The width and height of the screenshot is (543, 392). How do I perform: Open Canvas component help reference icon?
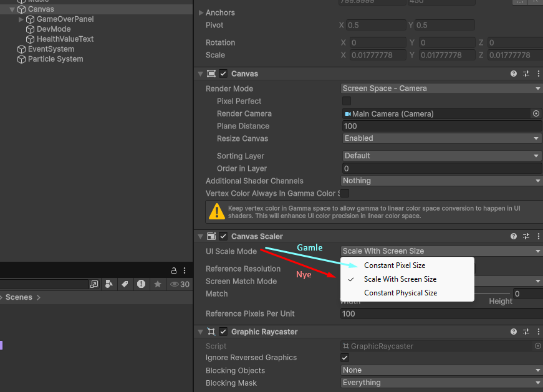(x=514, y=74)
